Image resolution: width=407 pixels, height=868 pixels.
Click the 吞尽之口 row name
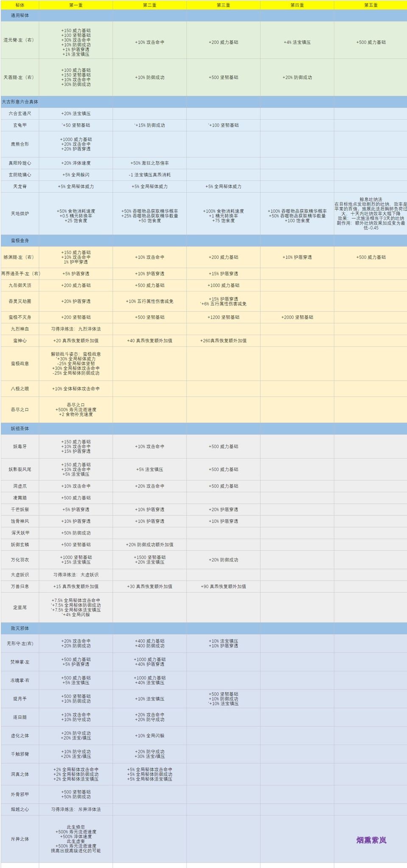click(20, 410)
